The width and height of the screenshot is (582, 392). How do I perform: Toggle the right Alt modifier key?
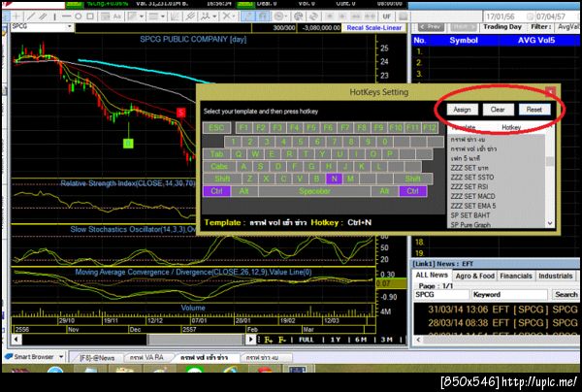pyautogui.click(x=384, y=191)
